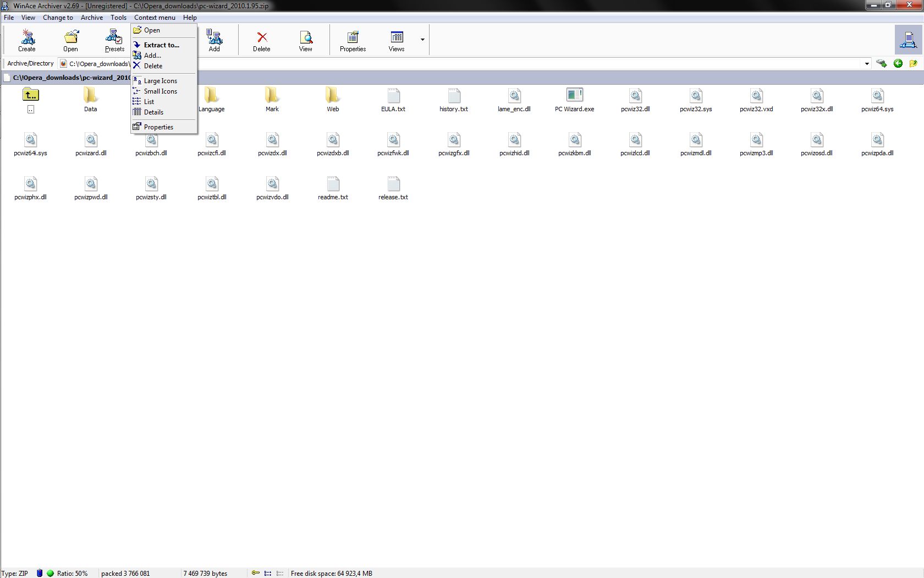
Task: Select List view option
Action: 164,102
